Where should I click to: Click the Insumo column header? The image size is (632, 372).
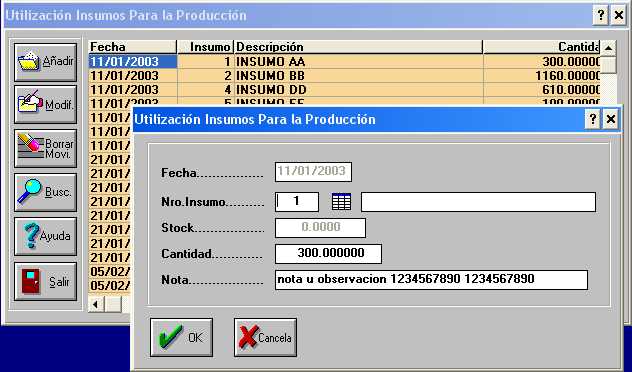click(x=206, y=47)
